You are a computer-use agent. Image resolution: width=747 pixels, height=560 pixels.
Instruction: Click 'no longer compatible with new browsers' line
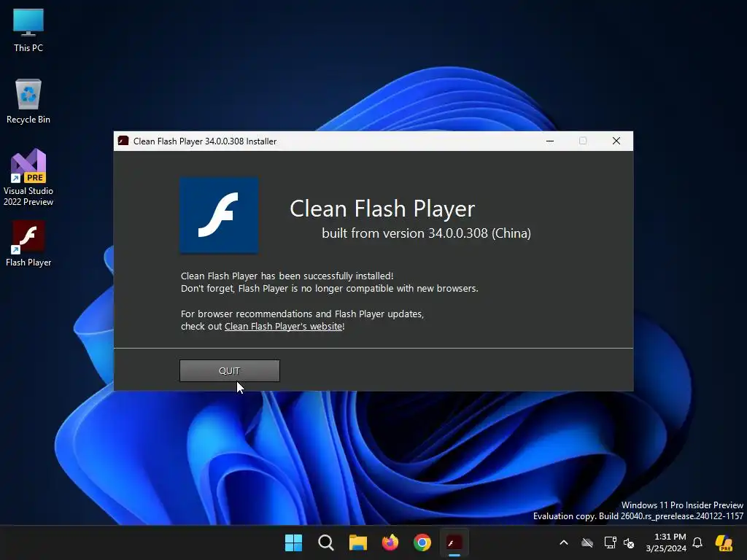click(x=329, y=288)
